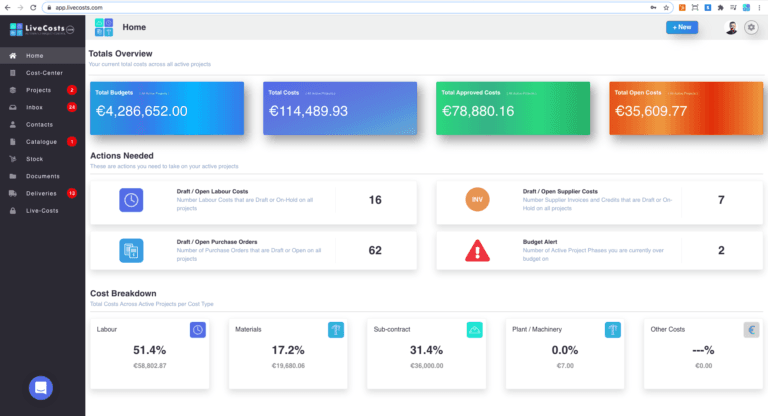This screenshot has height=416, width=768.
Task: Select the Total Budgets gradient card
Action: coord(167,108)
